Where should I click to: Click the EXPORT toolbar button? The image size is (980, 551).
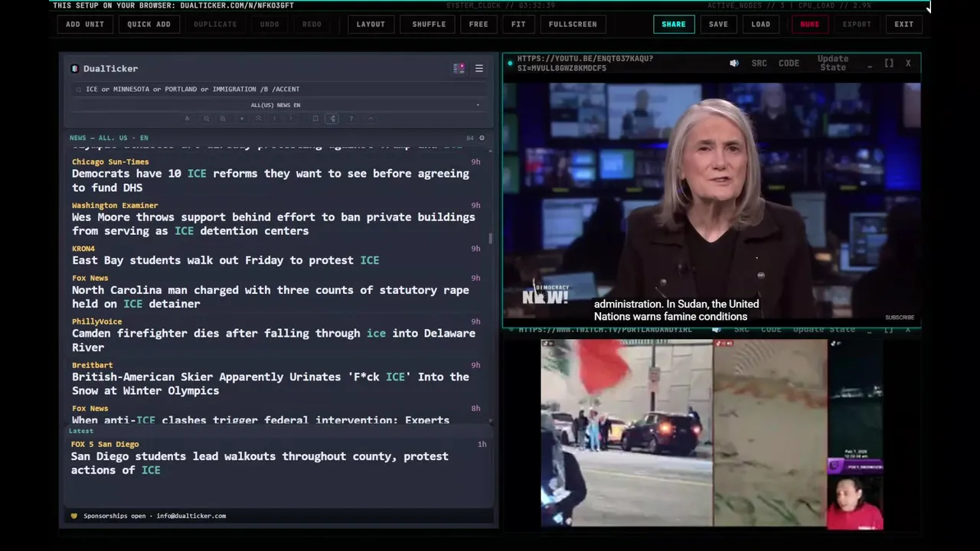(857, 24)
